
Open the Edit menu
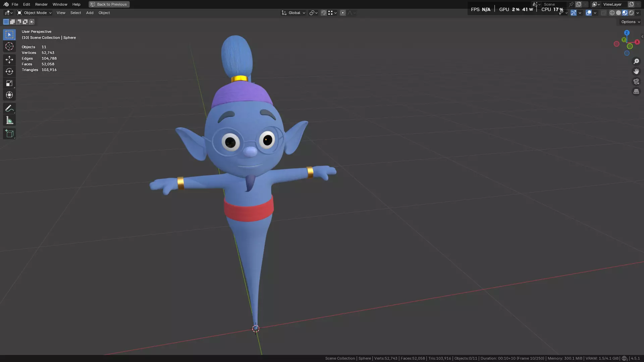tap(26, 4)
